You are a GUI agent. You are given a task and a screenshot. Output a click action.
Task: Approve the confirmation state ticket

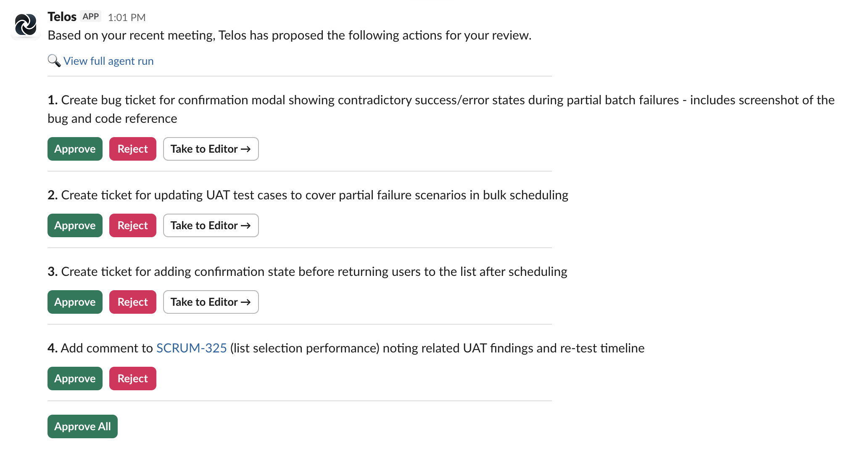74,302
